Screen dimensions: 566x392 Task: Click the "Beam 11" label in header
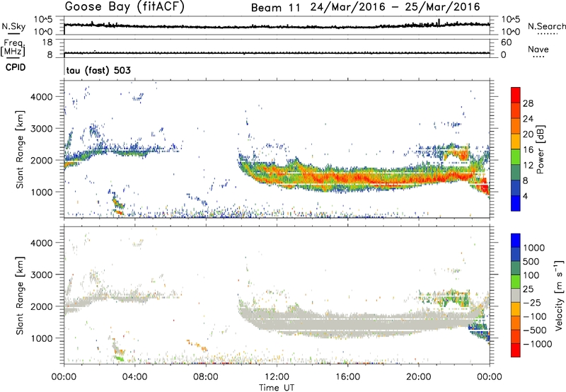coord(276,8)
